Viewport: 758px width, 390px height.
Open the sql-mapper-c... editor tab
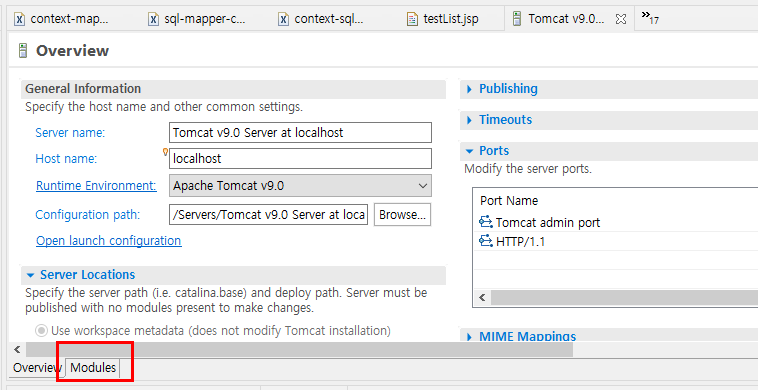click(x=198, y=19)
